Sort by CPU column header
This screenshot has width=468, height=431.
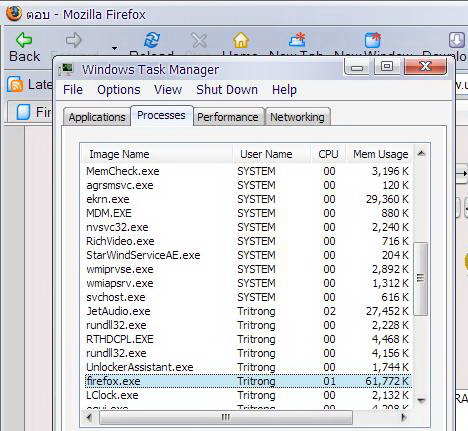[x=328, y=154]
